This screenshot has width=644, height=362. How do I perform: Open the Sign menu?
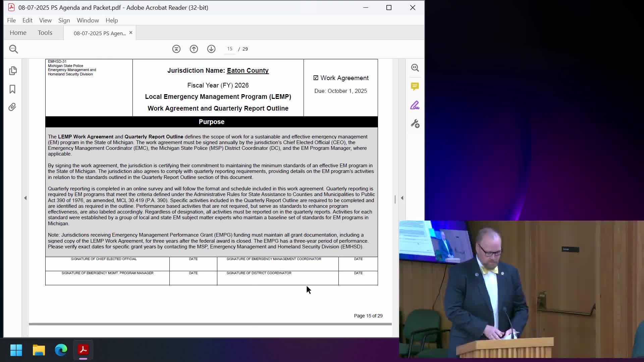(64, 20)
